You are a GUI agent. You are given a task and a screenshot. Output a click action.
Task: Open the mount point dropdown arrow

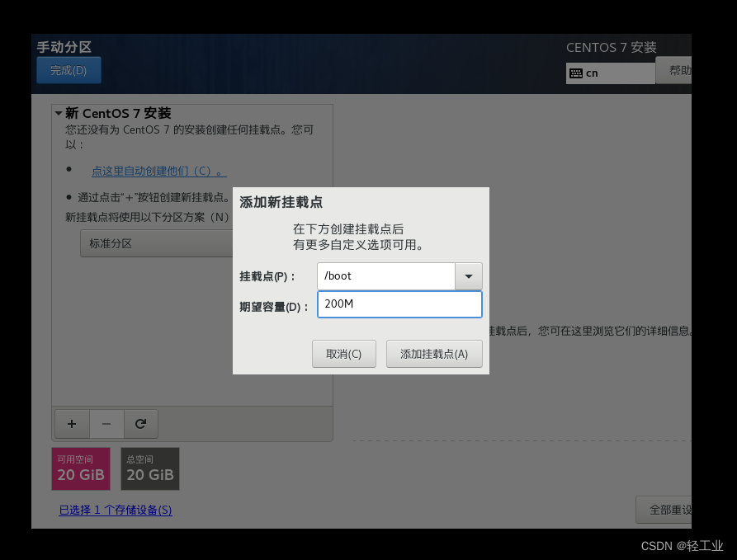pos(469,276)
